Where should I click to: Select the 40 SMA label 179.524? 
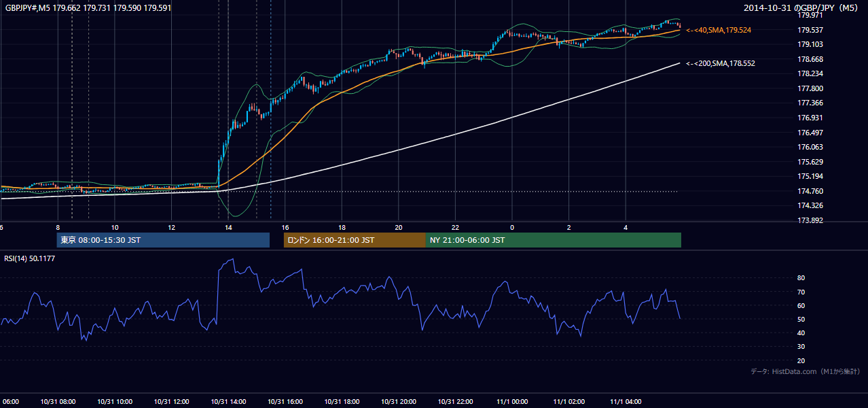[719, 30]
